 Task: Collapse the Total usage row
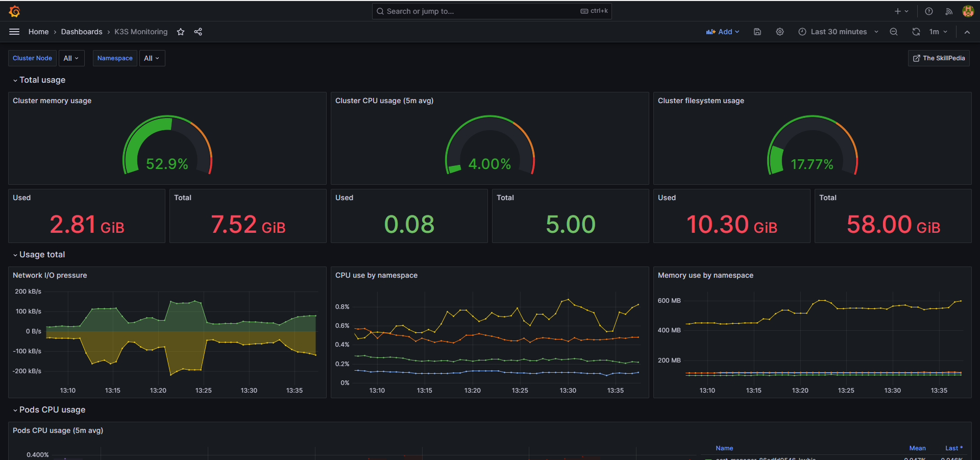(15, 80)
